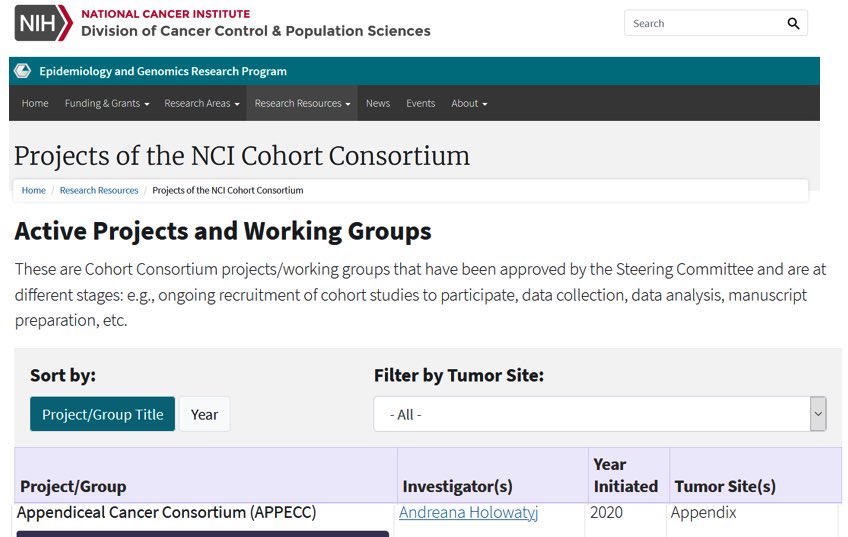This screenshot has height=537, width=848.
Task: Click the Home breadcrumb link
Action: tap(34, 190)
